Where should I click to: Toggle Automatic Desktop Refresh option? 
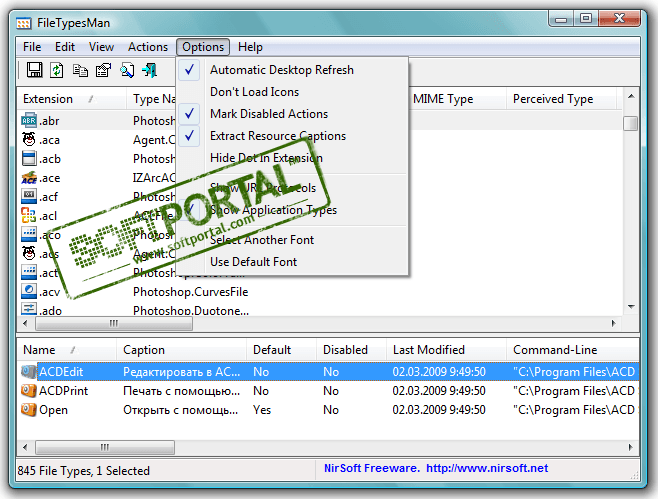click(x=292, y=70)
